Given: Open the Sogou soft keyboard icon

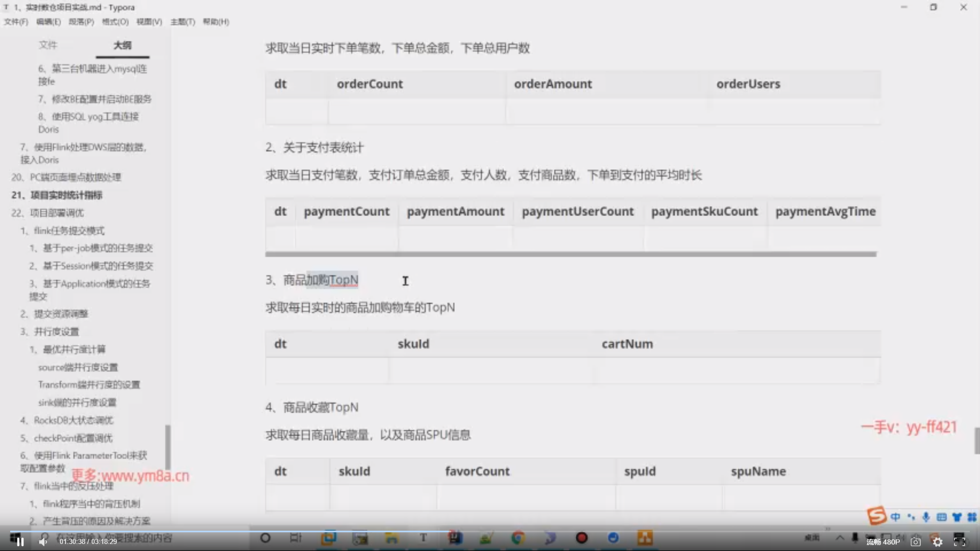Looking at the screenshot, I should pos(941,517).
